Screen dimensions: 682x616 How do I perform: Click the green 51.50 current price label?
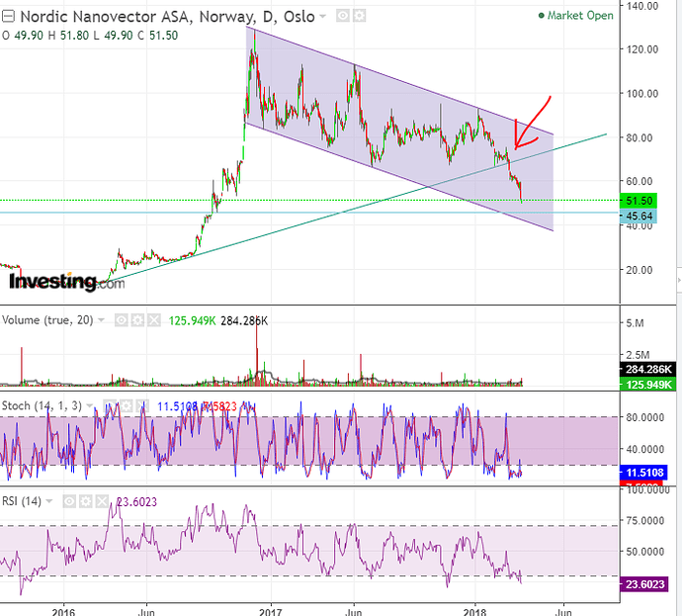click(x=639, y=201)
